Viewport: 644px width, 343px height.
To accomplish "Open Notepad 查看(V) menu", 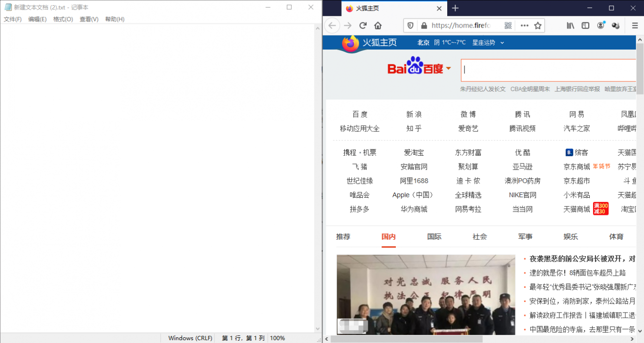I will click(x=89, y=19).
